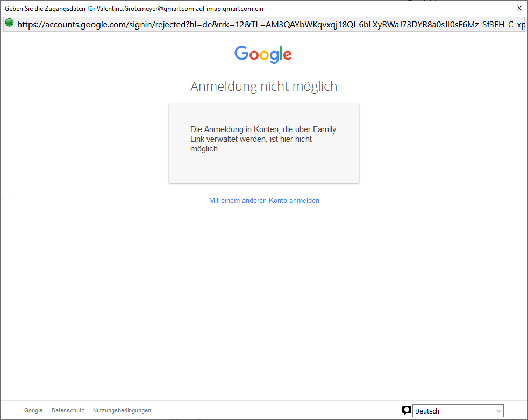Click the Family Link error message text
Screen dimensions: 528x420
tap(263, 139)
